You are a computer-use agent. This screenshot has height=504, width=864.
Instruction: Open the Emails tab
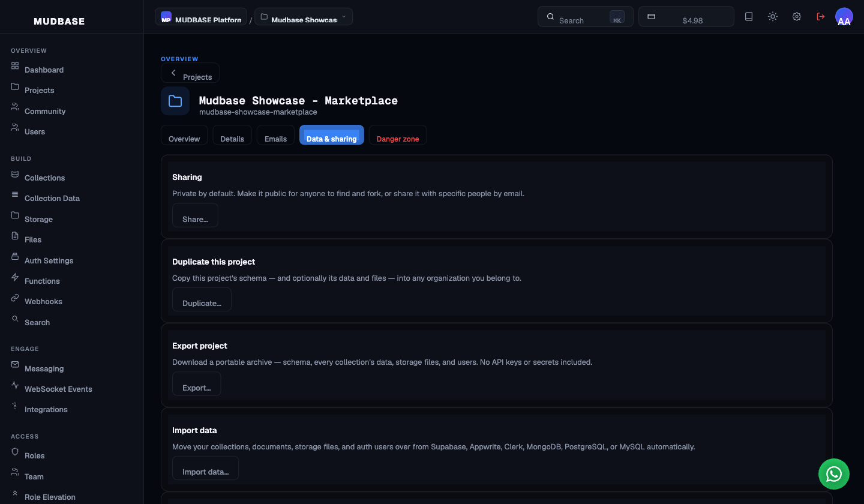276,135
